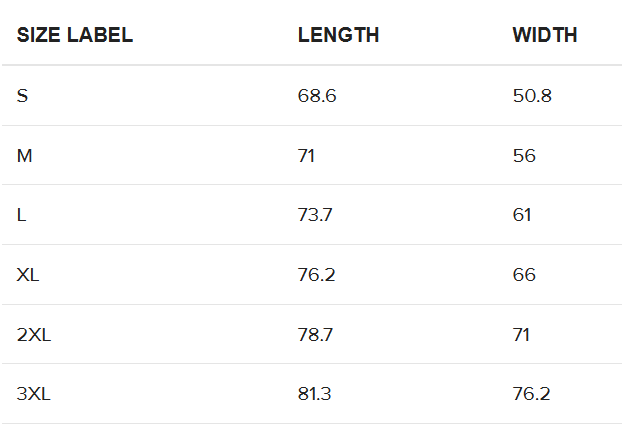Click the width value 56
622x428 pixels.
[524, 155]
